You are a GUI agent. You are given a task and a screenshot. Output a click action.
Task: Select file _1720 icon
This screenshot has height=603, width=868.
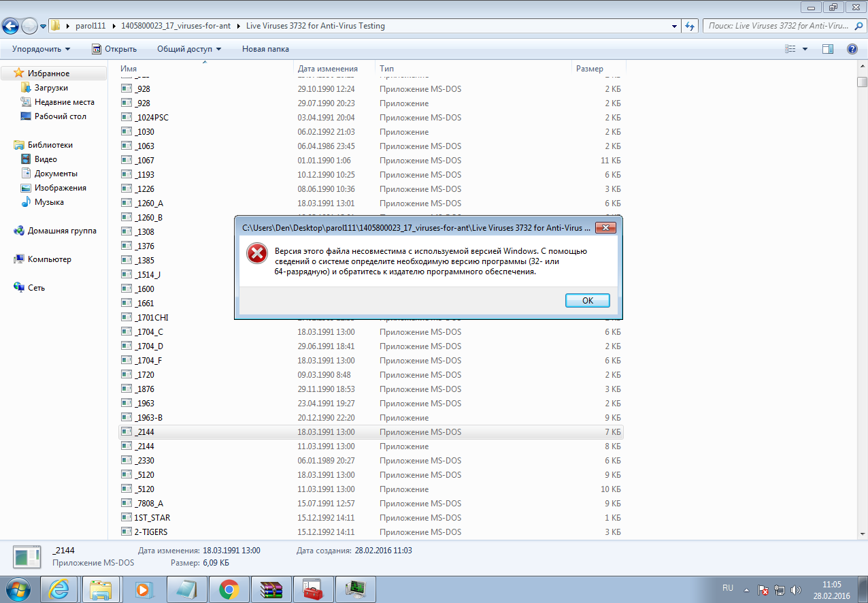(127, 375)
